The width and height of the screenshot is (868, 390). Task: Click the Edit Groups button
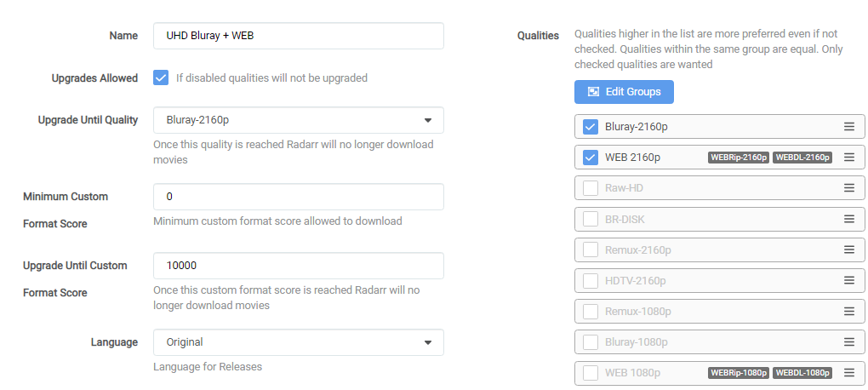(x=624, y=91)
